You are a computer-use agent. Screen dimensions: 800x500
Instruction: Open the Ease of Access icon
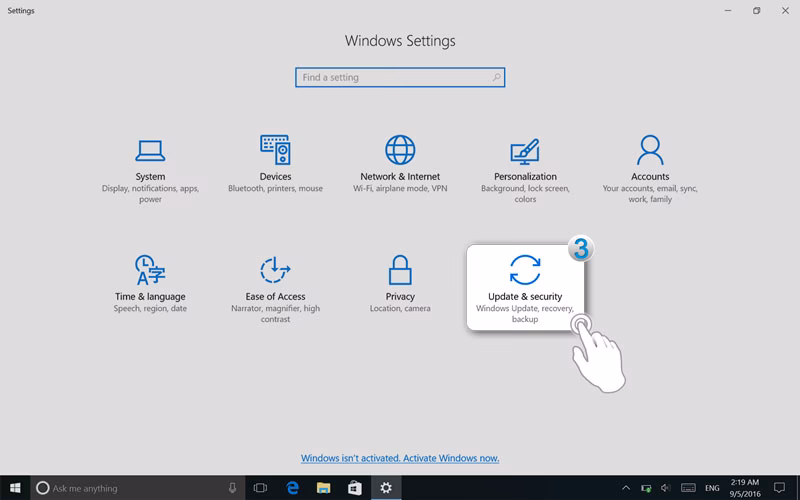click(275, 269)
